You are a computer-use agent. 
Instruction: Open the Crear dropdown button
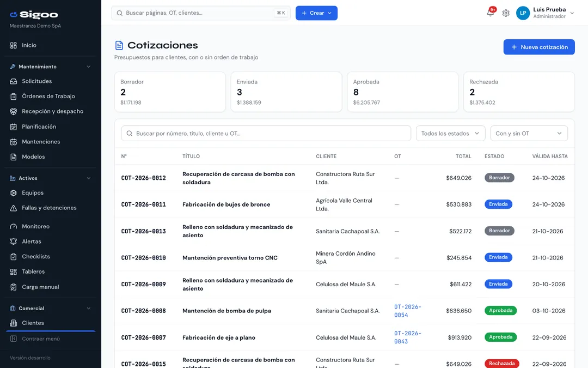click(x=316, y=13)
